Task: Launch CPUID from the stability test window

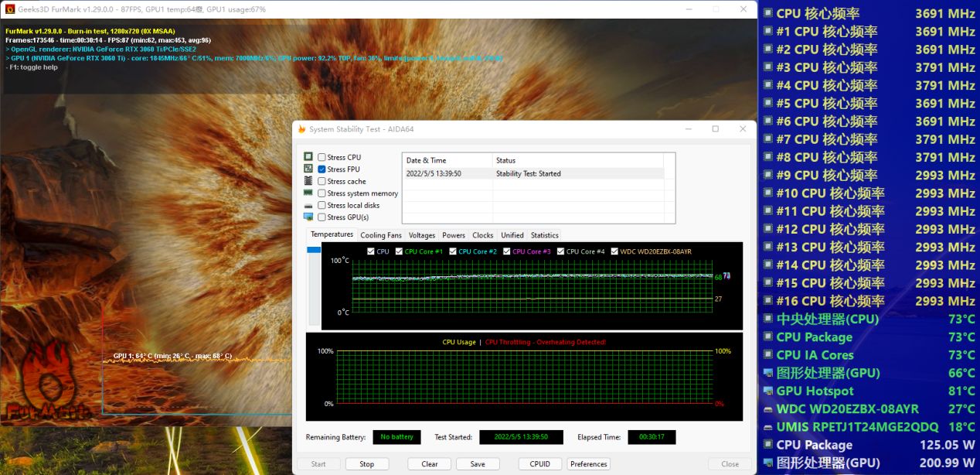Action: (x=539, y=463)
